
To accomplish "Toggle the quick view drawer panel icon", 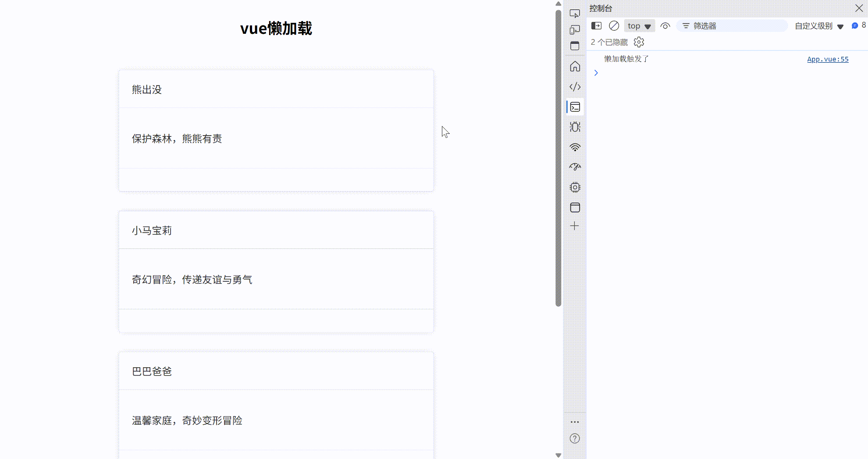I will point(575,46).
